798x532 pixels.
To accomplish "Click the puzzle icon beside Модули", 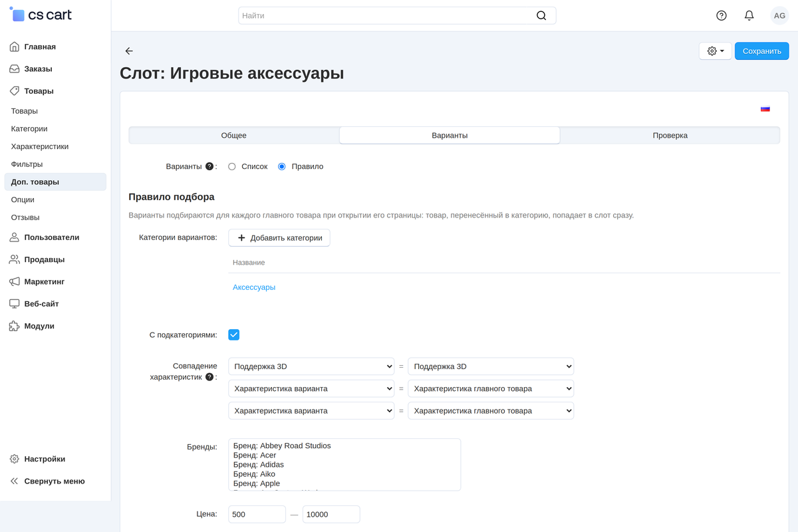I will click(14, 326).
